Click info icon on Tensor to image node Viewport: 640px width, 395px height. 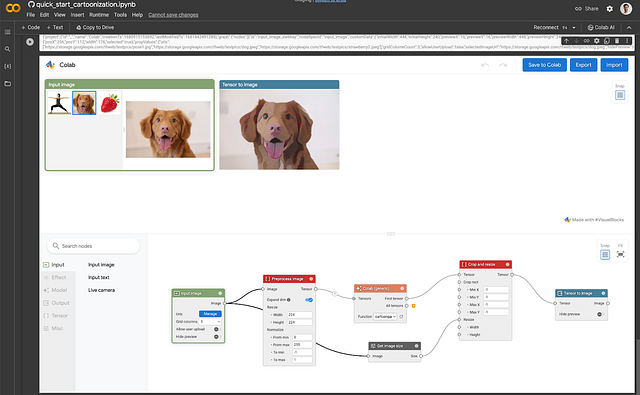(x=603, y=293)
